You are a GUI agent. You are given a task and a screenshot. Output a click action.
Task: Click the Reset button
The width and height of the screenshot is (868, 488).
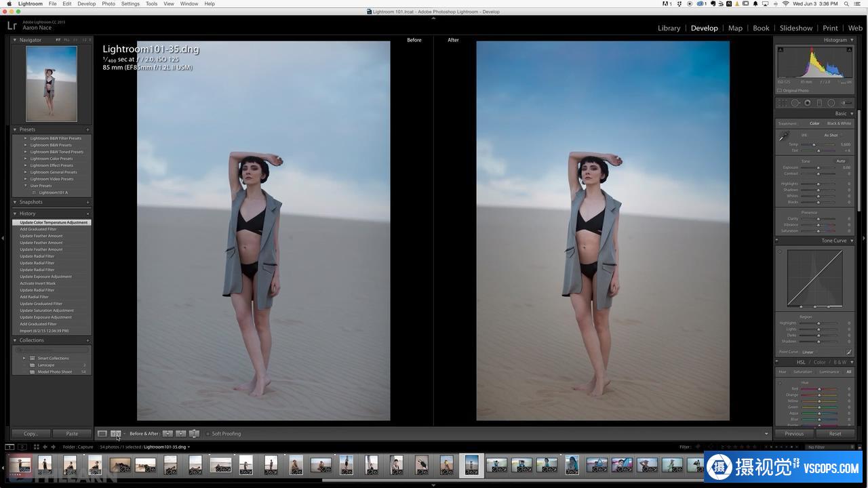click(835, 434)
